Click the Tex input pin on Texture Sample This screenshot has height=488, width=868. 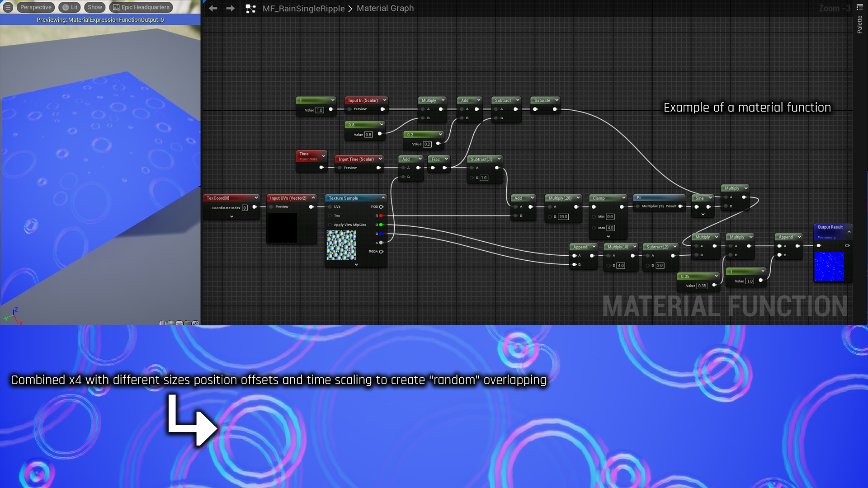click(x=330, y=216)
